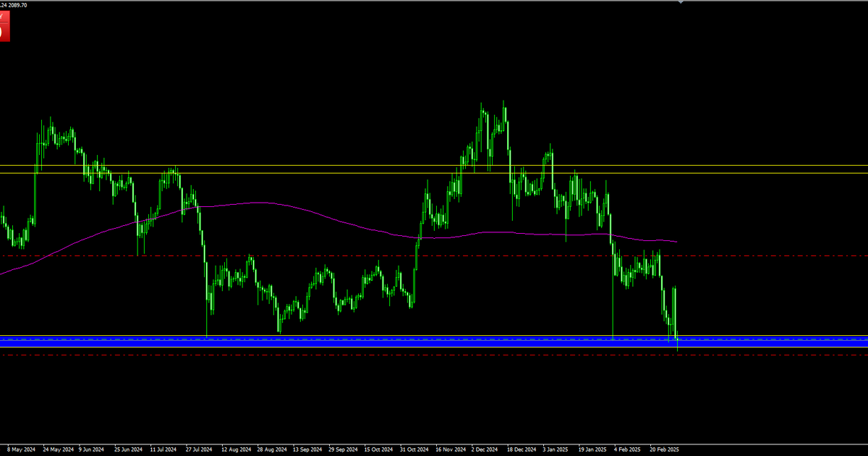
Task: Click the long-wick candle in early August 2024
Action: [207, 304]
